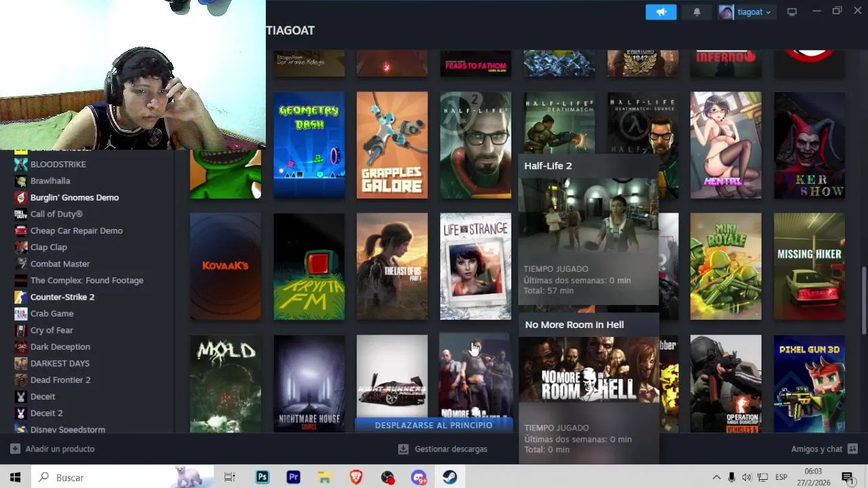Click the Brawlhalla game icon
The image size is (868, 488).
coord(20,181)
